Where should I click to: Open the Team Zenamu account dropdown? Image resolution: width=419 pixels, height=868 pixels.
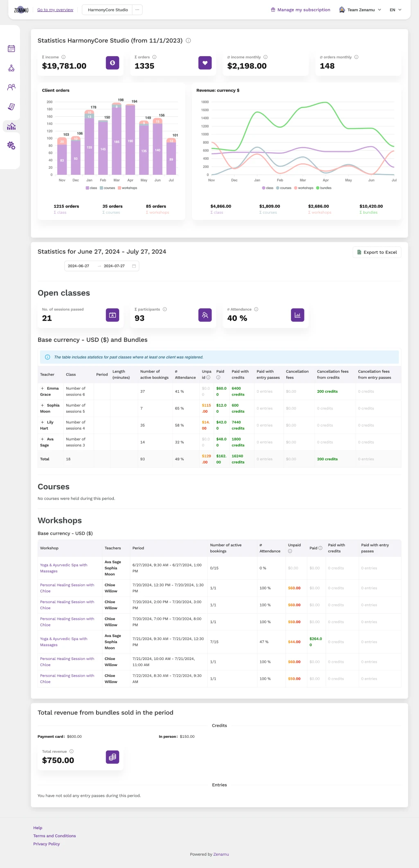pyautogui.click(x=360, y=10)
